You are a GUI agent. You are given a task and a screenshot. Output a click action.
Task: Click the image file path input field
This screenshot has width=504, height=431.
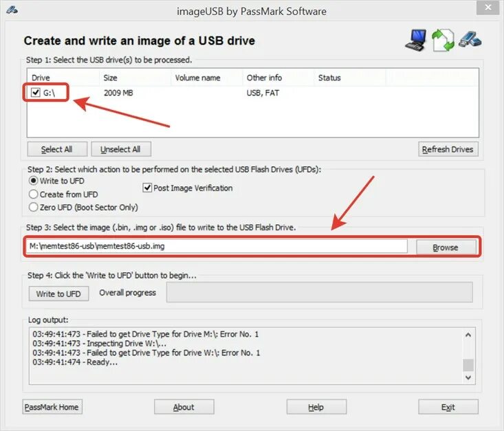217,246
